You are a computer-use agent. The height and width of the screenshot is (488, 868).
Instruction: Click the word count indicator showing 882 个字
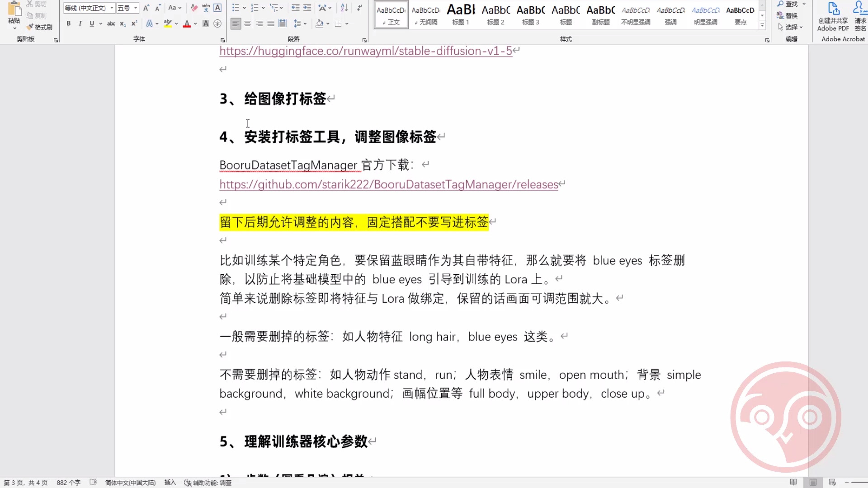[68, 482]
